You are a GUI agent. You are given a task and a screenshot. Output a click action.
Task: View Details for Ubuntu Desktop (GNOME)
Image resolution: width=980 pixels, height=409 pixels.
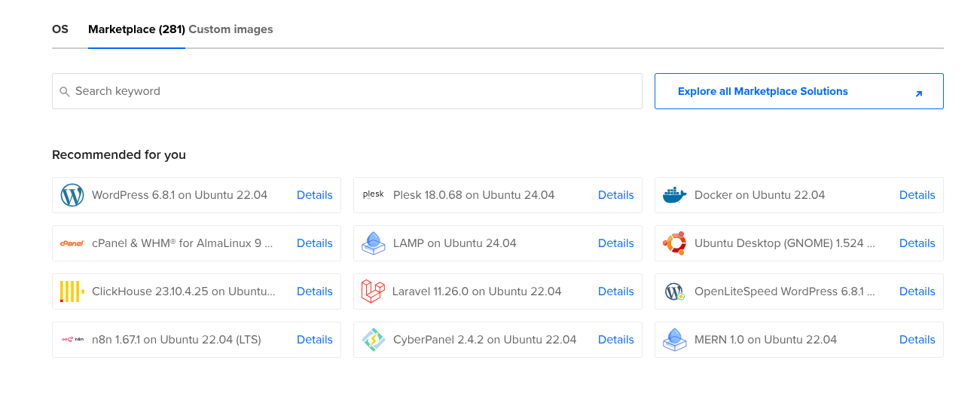pyautogui.click(x=917, y=243)
